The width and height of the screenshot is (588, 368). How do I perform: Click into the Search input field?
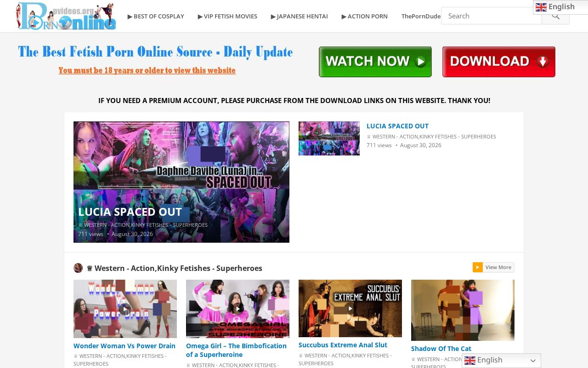(x=492, y=16)
